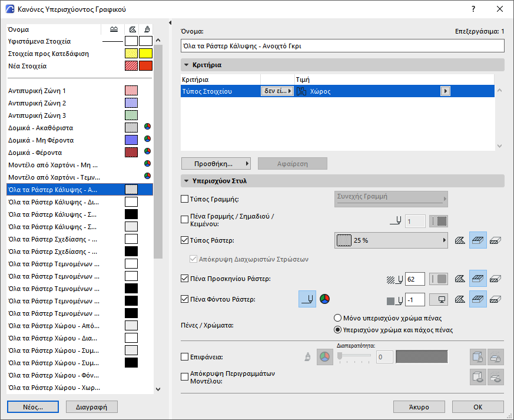Uncheck the Τύπος Ράστερ checkbox
This screenshot has height=420, width=514.
tap(184, 240)
